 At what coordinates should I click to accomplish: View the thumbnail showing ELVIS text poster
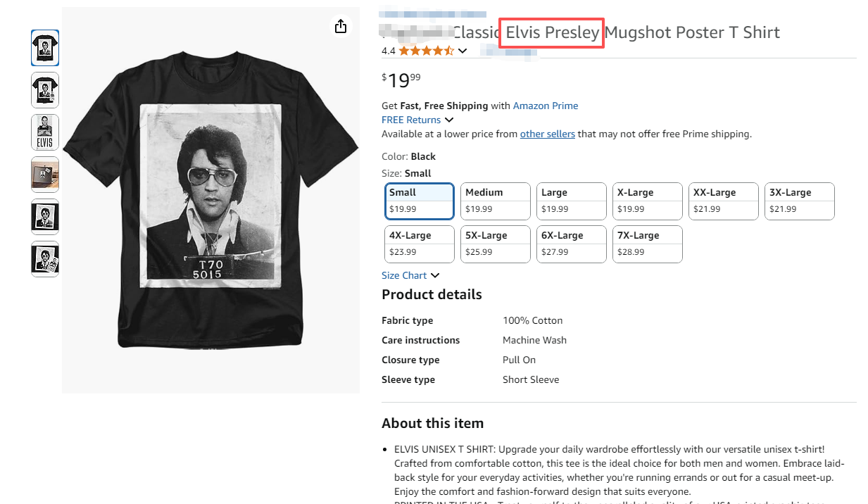(45, 132)
